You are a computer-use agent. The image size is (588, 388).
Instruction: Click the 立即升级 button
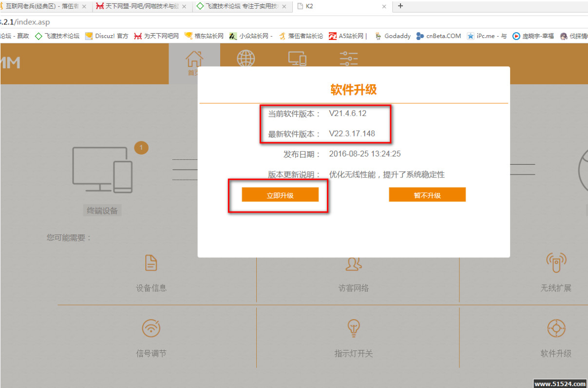tap(280, 194)
